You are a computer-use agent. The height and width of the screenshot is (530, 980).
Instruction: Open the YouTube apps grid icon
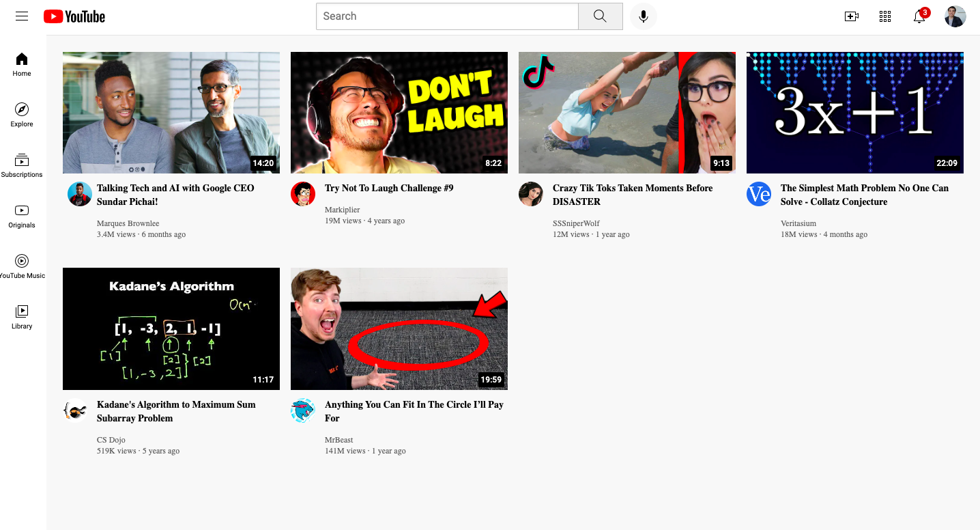(x=885, y=16)
